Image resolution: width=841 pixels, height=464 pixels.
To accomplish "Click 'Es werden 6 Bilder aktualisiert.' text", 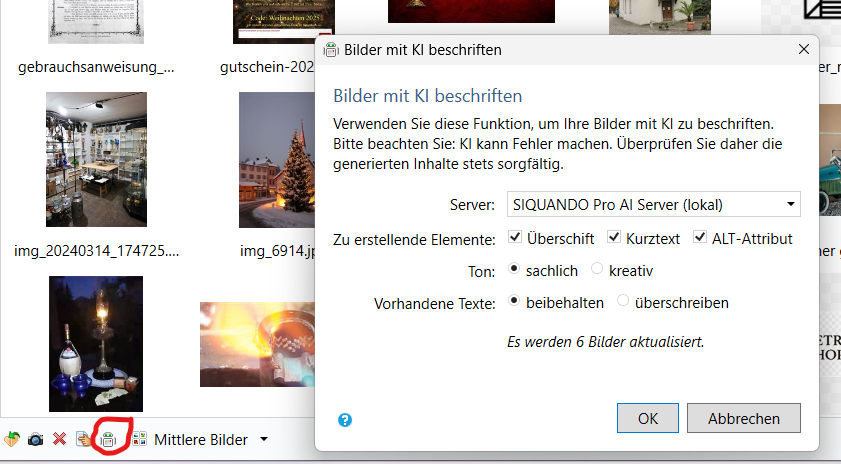I will [x=606, y=342].
